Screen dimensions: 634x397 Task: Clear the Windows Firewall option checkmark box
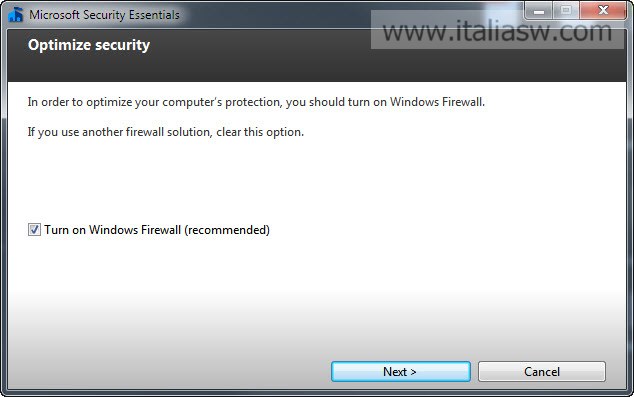[x=34, y=230]
